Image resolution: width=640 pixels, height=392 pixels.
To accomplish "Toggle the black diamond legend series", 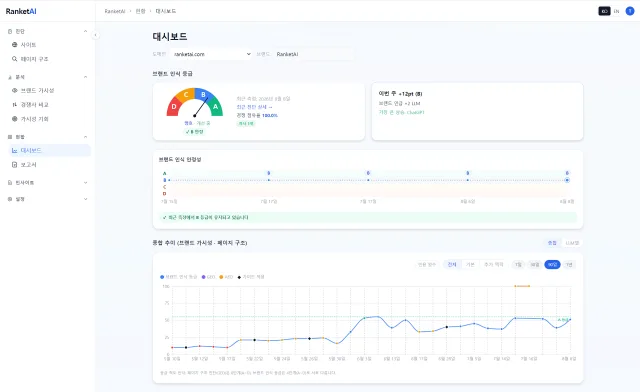I will point(251,277).
